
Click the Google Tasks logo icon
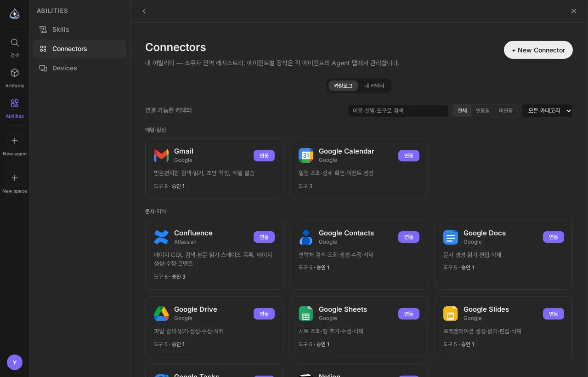pos(161,375)
